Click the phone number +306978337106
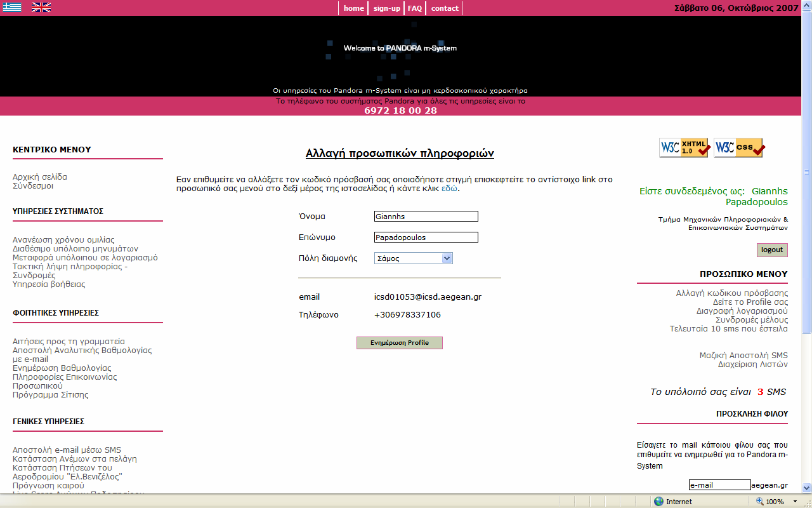Viewport: 812px width, 508px height. tap(407, 315)
